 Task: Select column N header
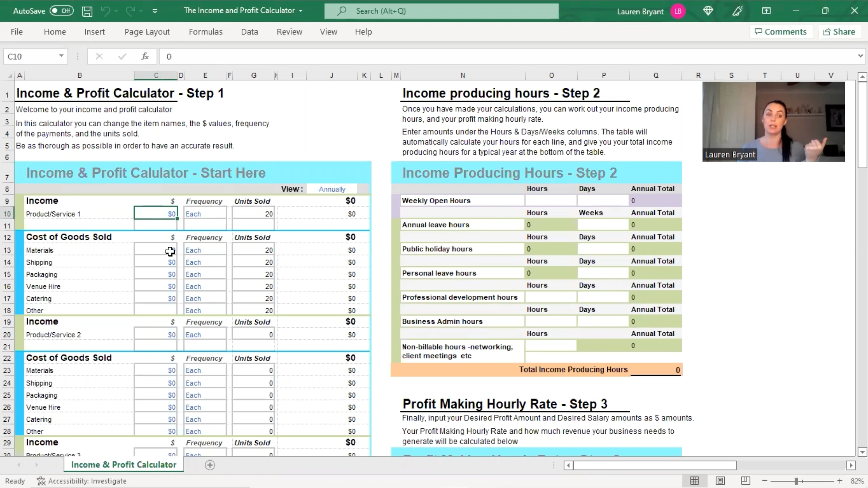click(463, 75)
